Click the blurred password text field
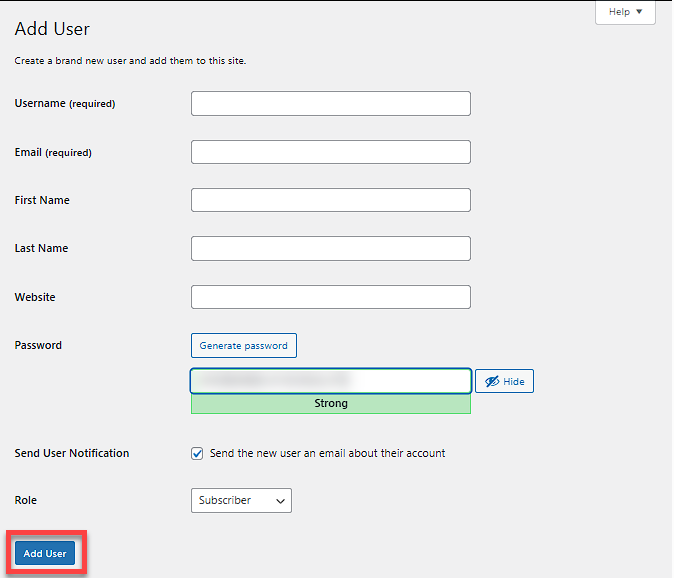The width and height of the screenshot is (674, 578). click(x=330, y=381)
